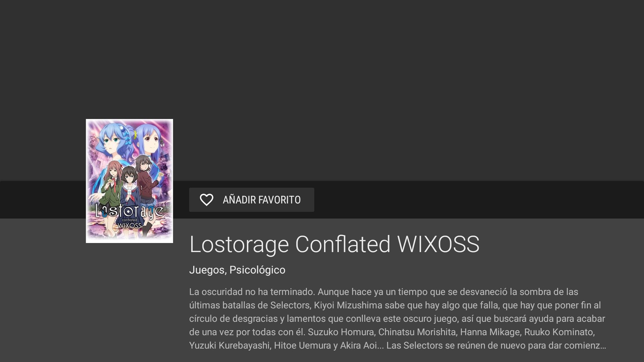Click the girl in the maroon jacket on poster

pyautogui.click(x=146, y=178)
